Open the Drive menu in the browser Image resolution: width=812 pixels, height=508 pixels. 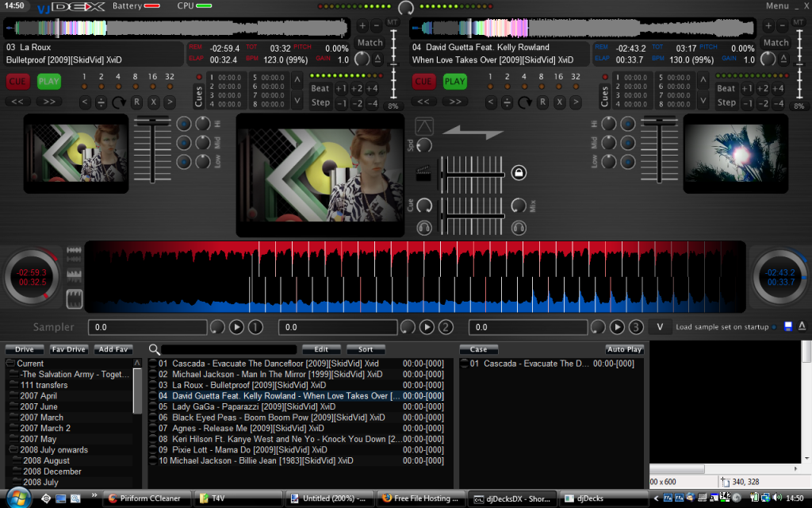click(x=25, y=349)
